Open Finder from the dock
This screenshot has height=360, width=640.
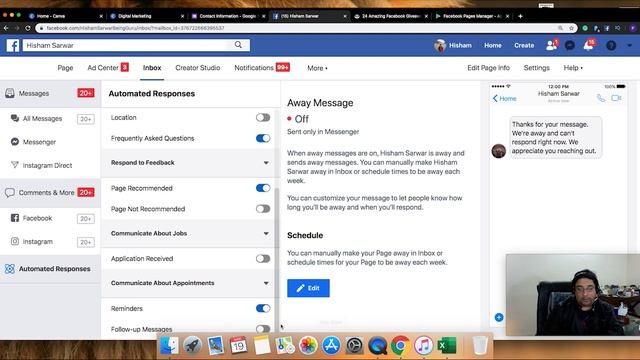[169, 346]
